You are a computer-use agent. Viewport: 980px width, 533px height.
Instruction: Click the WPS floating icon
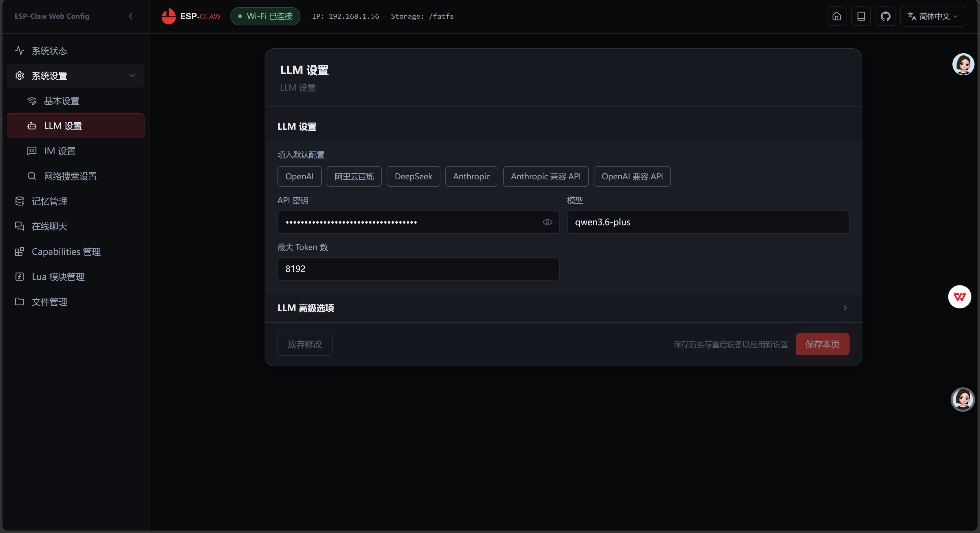pyautogui.click(x=959, y=297)
